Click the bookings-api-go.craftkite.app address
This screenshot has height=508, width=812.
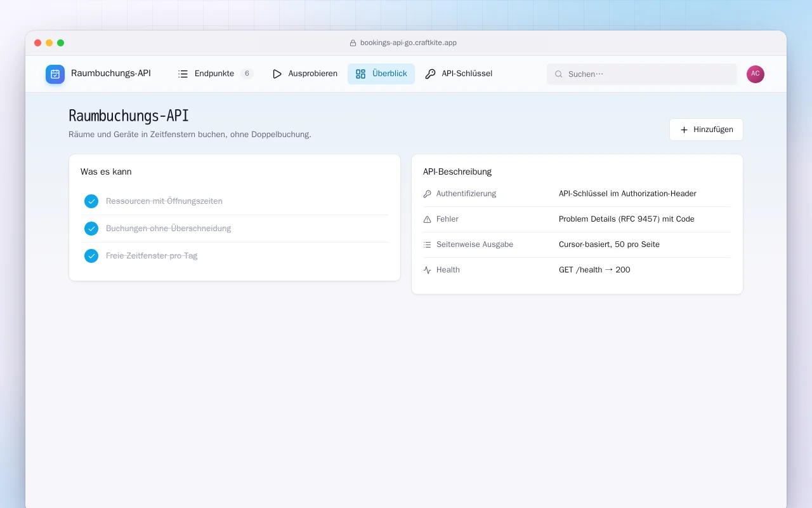click(x=409, y=43)
